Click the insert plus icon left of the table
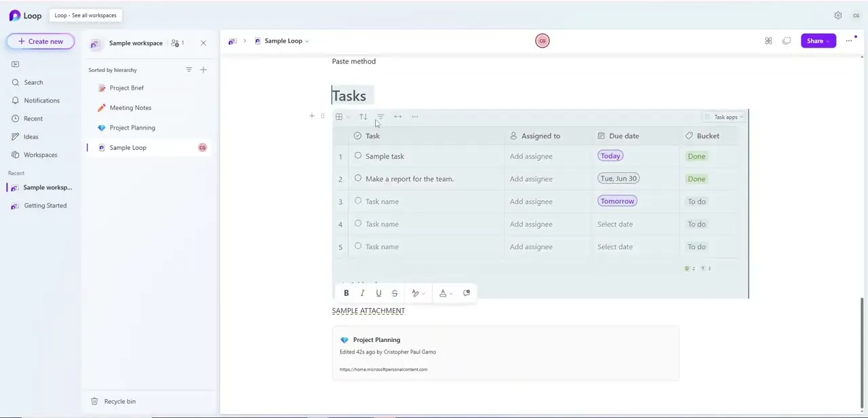 pyautogui.click(x=312, y=117)
